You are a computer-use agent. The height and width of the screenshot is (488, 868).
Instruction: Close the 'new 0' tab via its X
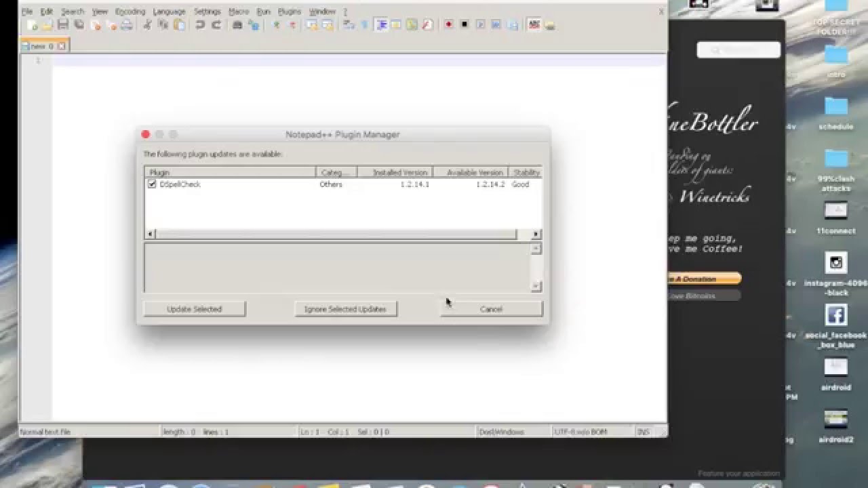(x=62, y=46)
